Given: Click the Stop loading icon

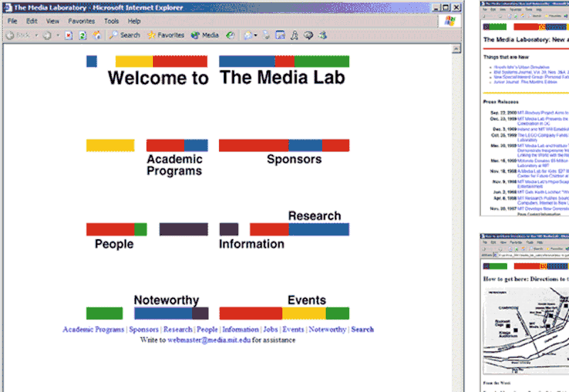Looking at the screenshot, I should [x=68, y=35].
